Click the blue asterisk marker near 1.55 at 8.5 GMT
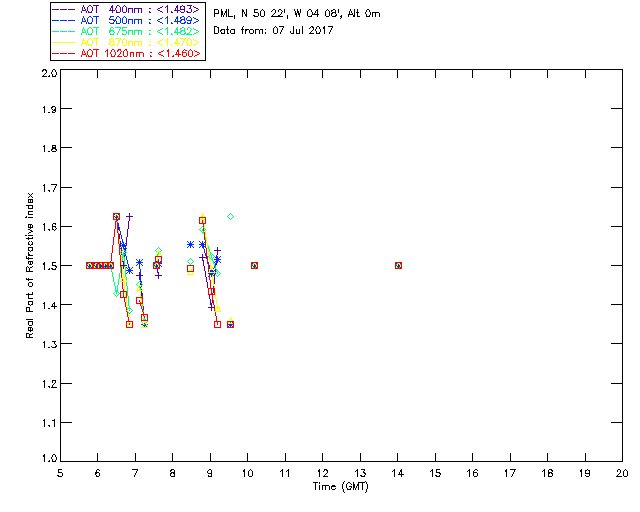The height and width of the screenshot is (512, 640). click(190, 245)
